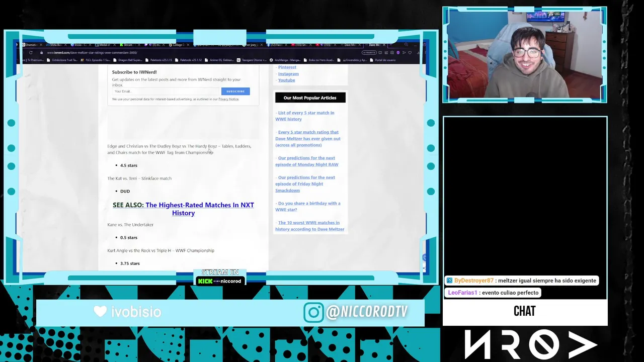Open the purple shield ad-blocker icon

click(x=398, y=52)
